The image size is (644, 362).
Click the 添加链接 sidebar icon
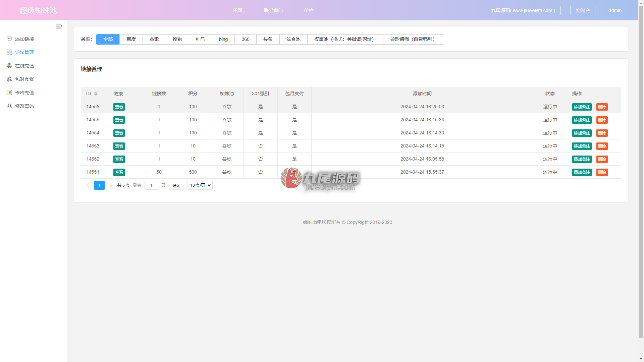(x=9, y=39)
